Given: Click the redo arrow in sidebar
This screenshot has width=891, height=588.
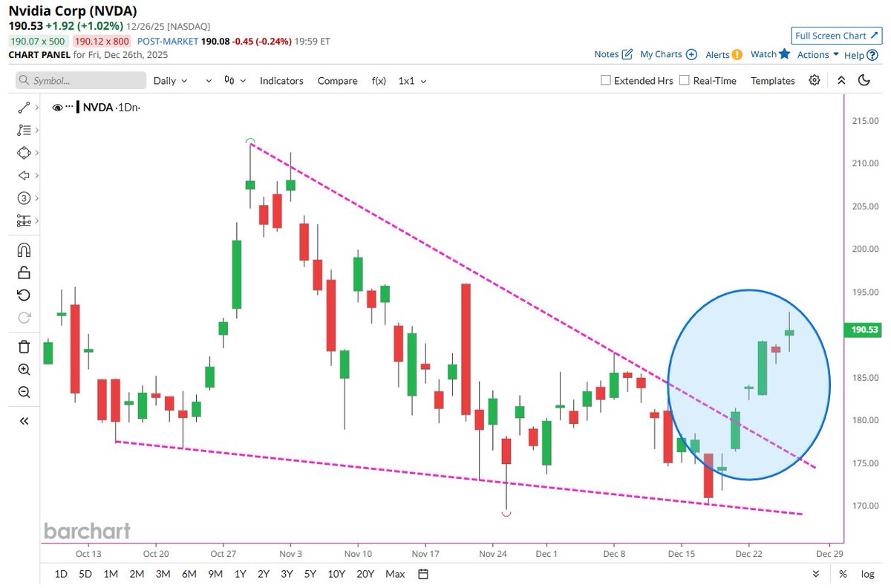Looking at the screenshot, I should [24, 317].
